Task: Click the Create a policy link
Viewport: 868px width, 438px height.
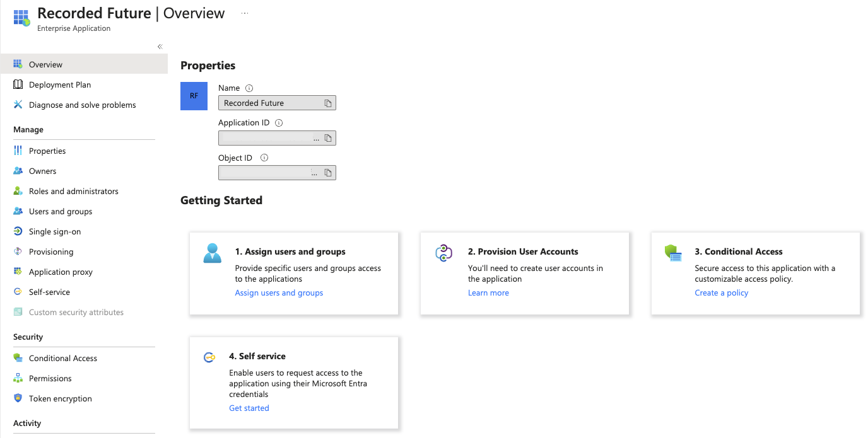Action: [721, 292]
